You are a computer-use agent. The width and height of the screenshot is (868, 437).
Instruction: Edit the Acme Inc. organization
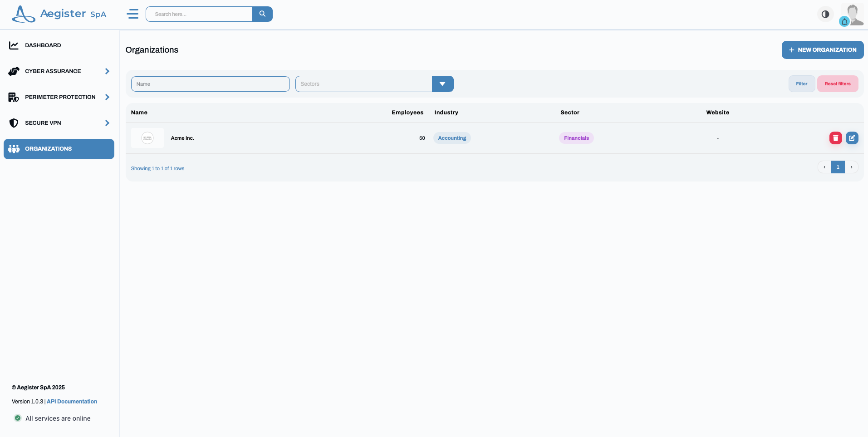pyautogui.click(x=852, y=138)
